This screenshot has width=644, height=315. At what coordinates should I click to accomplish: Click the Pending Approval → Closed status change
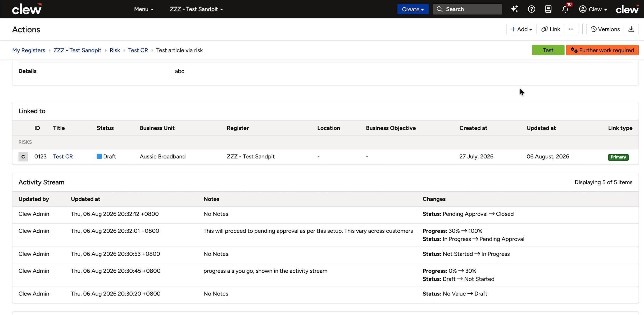point(468,214)
